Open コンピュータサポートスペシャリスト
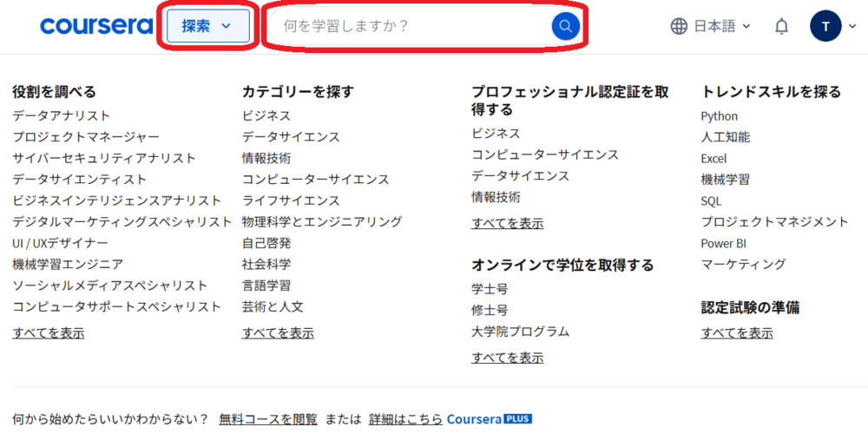This screenshot has height=440, width=868. pos(117,306)
